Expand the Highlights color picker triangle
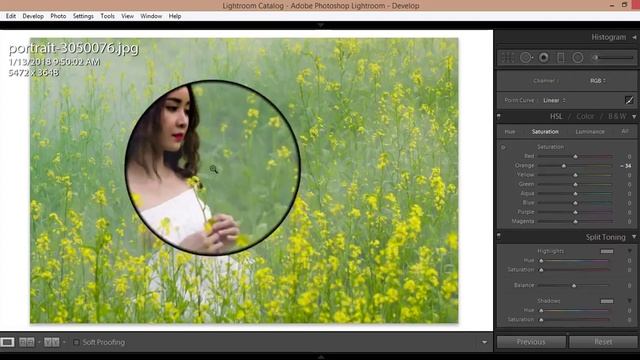This screenshot has width=640, height=360. point(630,251)
